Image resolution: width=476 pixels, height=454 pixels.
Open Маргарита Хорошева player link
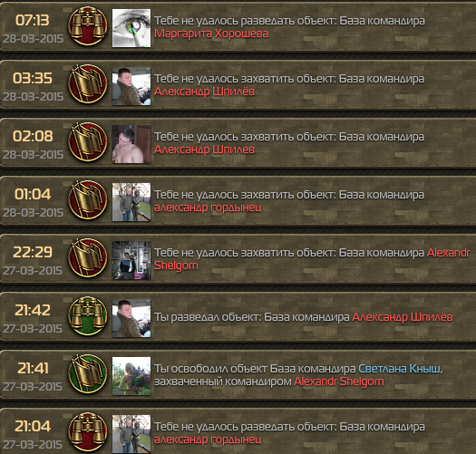tap(211, 34)
